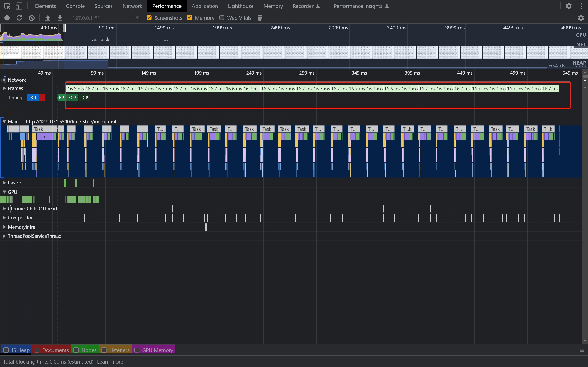Screen dimensions: 588x367
Task: Switch to the Application tab
Action: pos(205,6)
